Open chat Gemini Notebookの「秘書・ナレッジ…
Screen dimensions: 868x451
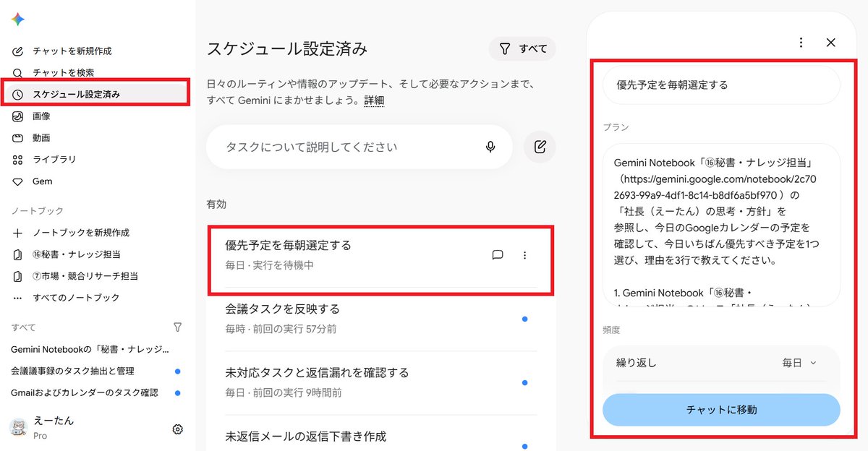[x=90, y=349]
